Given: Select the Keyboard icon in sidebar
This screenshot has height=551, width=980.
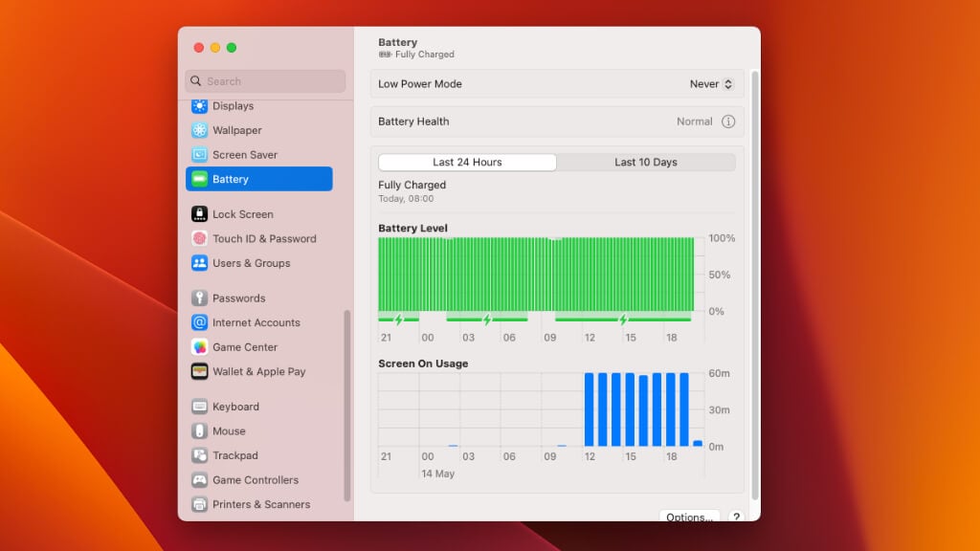Looking at the screenshot, I should [199, 406].
